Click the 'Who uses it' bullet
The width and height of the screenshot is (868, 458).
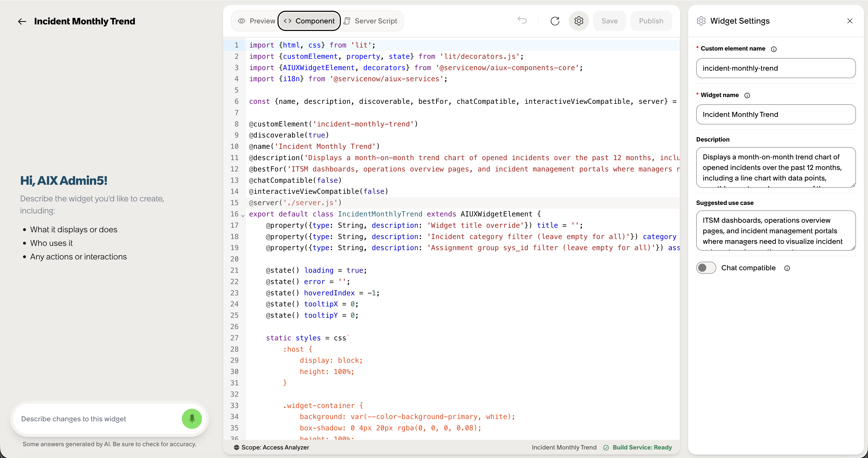(51, 243)
